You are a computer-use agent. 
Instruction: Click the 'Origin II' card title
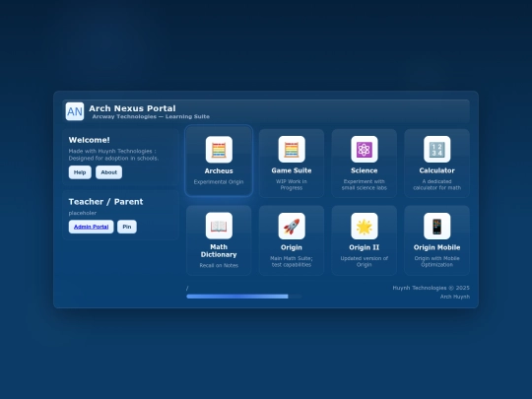click(x=365, y=247)
